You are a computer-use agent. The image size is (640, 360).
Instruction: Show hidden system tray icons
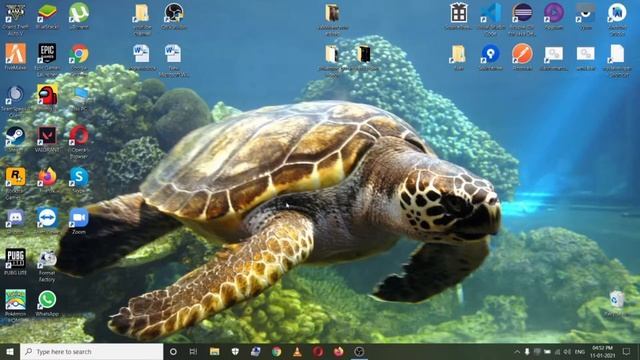(x=517, y=351)
